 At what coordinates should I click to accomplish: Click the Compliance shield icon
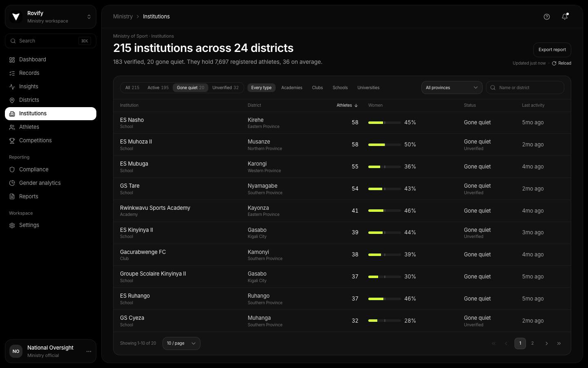[12, 170]
